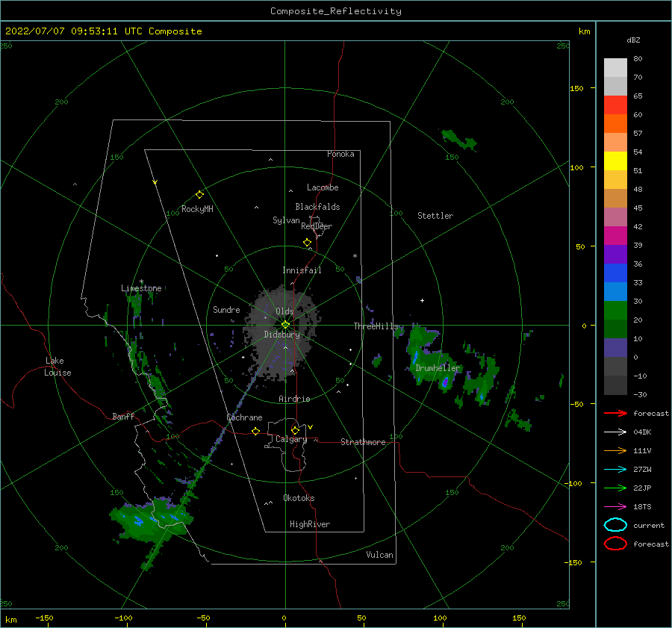Click the small green echo in the northeast
This screenshot has height=628, width=672.
point(458,140)
